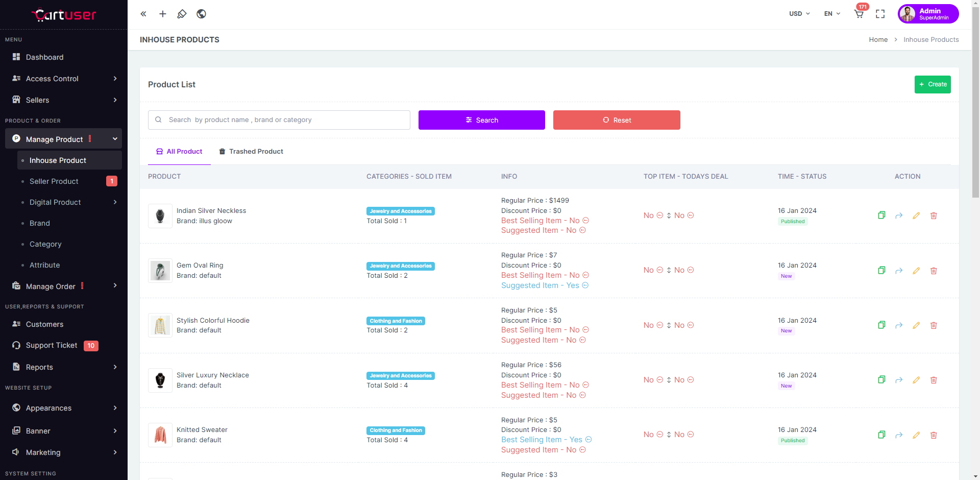Edit the Gem Oval Ring product
The height and width of the screenshot is (480, 980).
pos(916,271)
